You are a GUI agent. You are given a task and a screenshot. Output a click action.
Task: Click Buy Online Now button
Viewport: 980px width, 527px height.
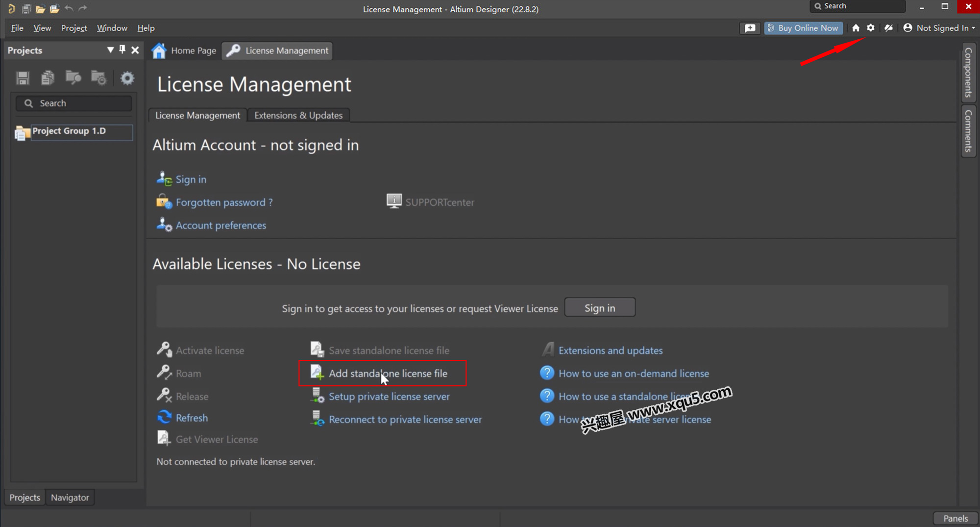(803, 28)
